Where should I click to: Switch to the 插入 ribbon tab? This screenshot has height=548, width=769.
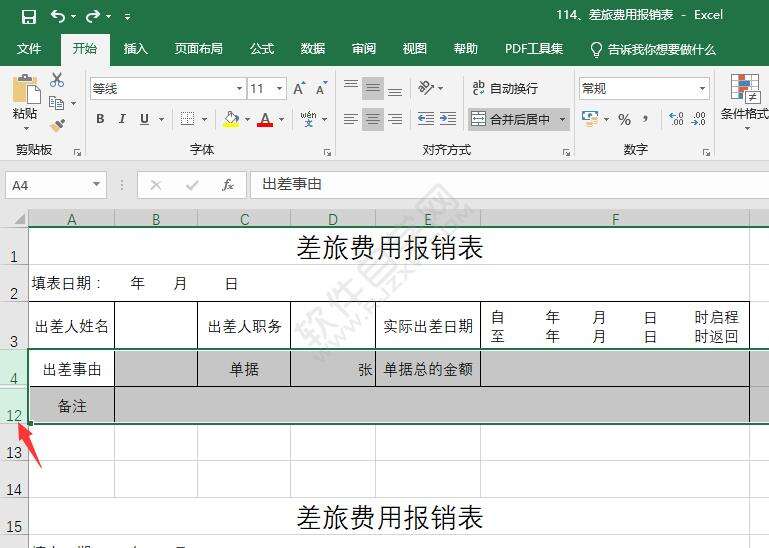tap(135, 49)
